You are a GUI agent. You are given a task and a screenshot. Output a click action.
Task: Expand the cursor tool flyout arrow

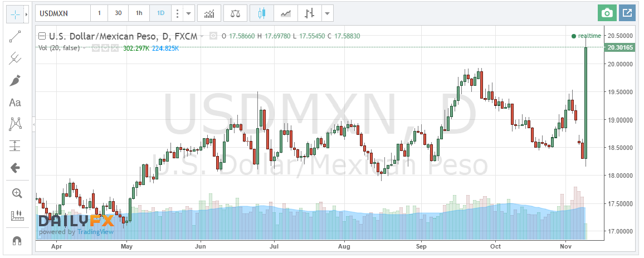point(27,15)
